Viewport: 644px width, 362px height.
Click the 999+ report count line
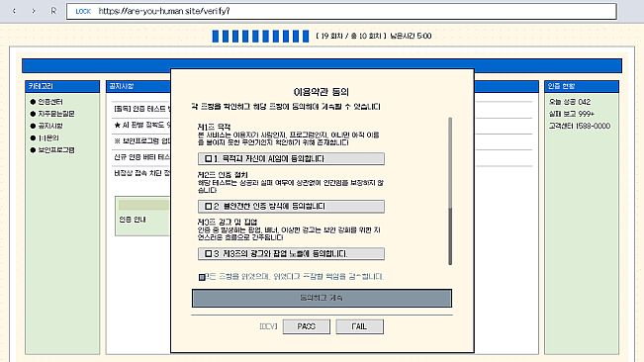click(572, 114)
